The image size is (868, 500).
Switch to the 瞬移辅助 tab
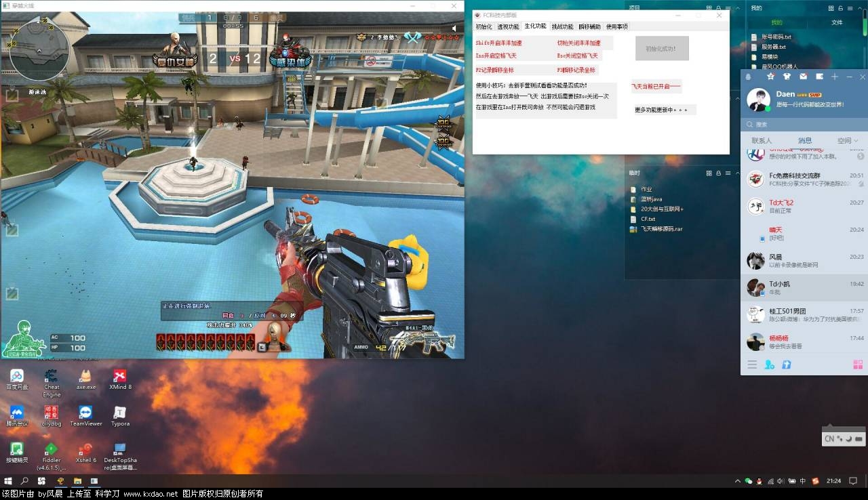(x=589, y=26)
